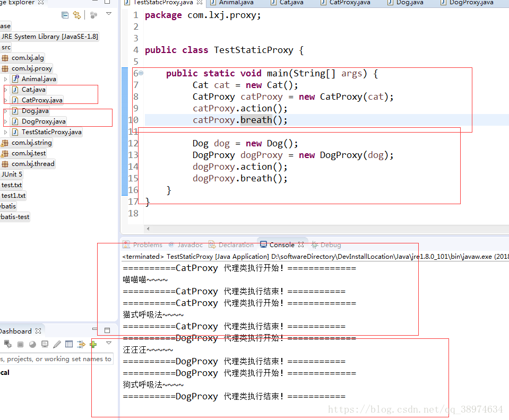Click Dashboard stop square icon

pos(21,345)
